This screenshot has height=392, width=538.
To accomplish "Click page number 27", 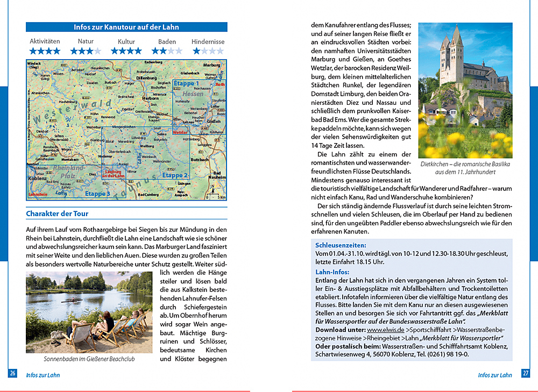I will [525, 373].
